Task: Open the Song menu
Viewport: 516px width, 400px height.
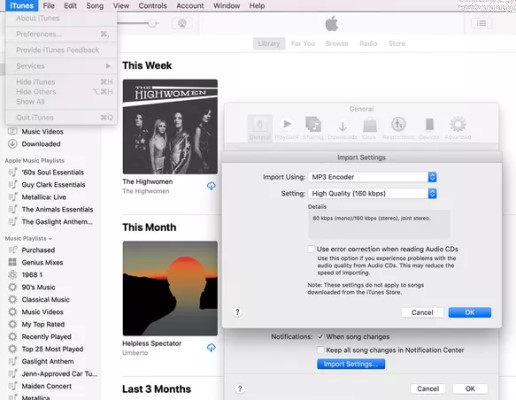Action: tap(95, 6)
